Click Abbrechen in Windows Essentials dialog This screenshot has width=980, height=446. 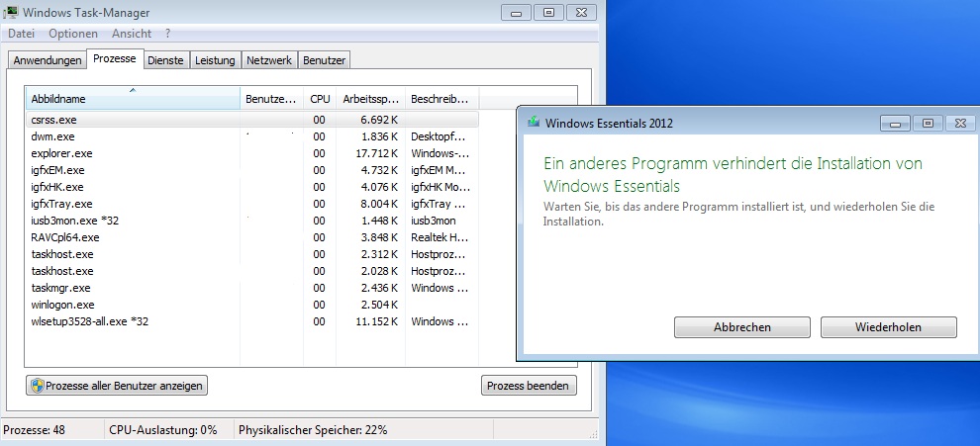click(x=741, y=327)
